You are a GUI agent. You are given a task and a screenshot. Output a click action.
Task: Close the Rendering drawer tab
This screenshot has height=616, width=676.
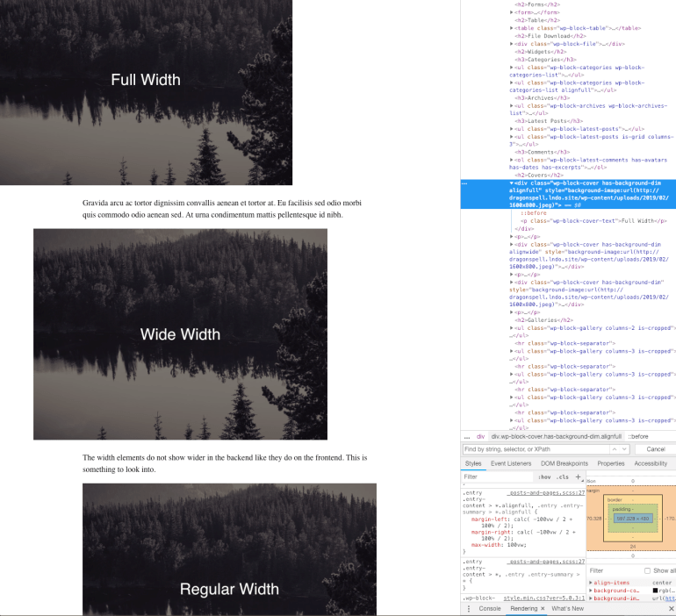tap(543, 609)
